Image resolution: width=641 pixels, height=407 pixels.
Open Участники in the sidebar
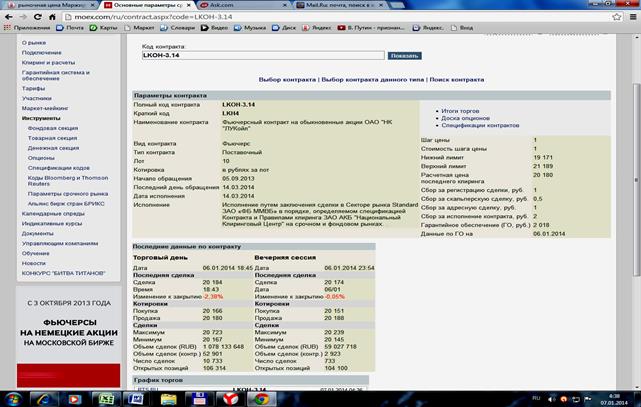pyautogui.click(x=37, y=98)
